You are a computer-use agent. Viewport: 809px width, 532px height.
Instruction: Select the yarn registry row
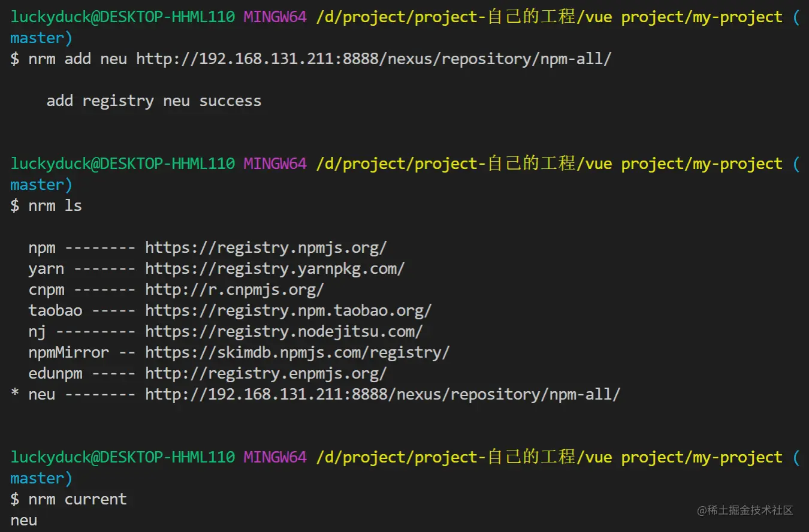tap(216, 268)
